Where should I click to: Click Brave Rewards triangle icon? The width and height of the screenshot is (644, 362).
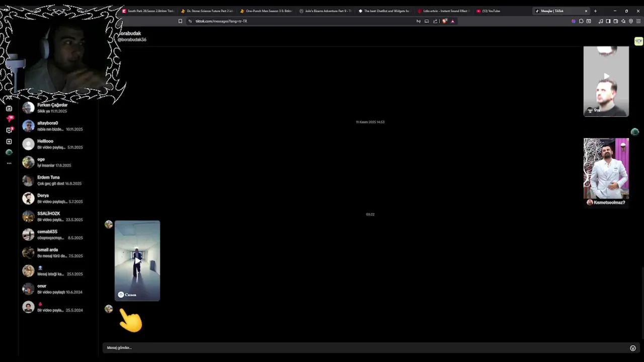point(452,21)
